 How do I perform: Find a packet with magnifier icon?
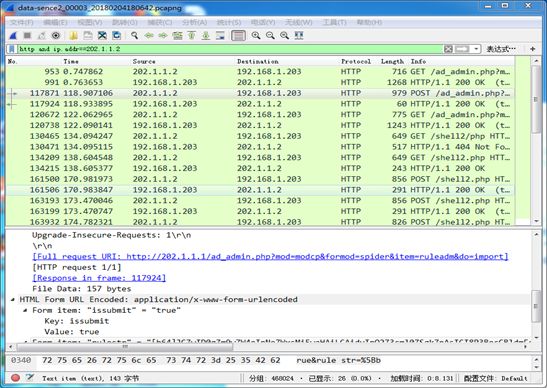tap(134, 36)
